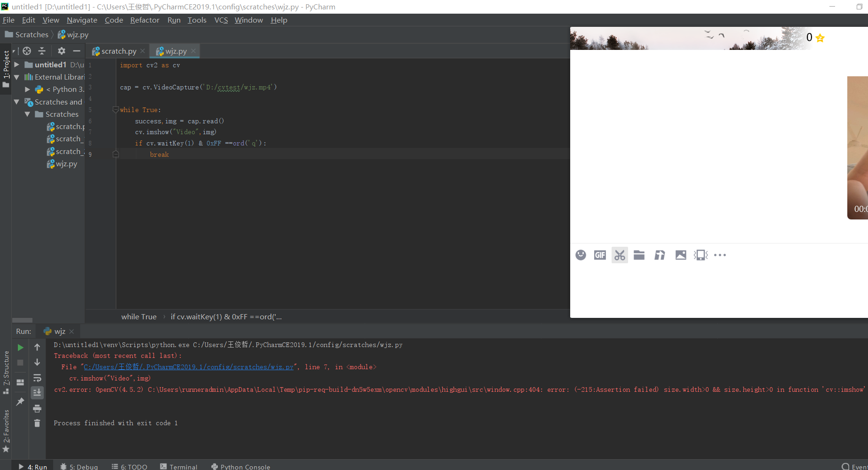Collapse the External Libraries node
868x470 pixels.
[17, 77]
